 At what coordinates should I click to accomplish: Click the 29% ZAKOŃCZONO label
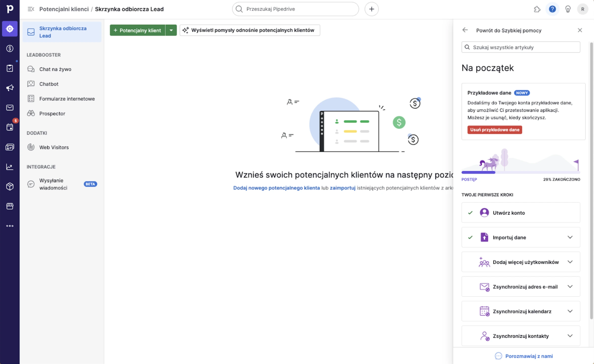click(x=562, y=179)
